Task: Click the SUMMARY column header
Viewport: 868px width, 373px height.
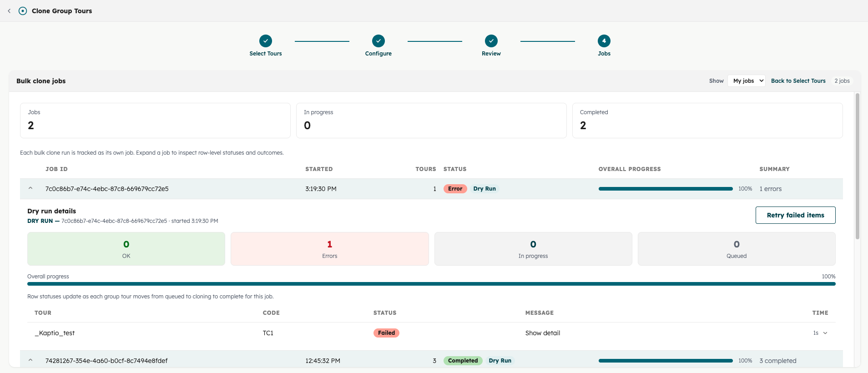Action: 774,169
